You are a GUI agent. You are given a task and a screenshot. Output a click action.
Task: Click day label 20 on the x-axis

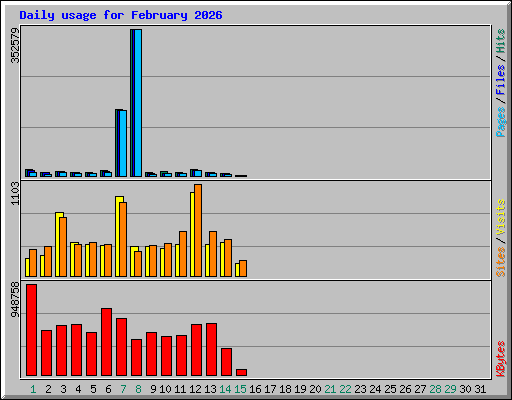(x=316, y=389)
